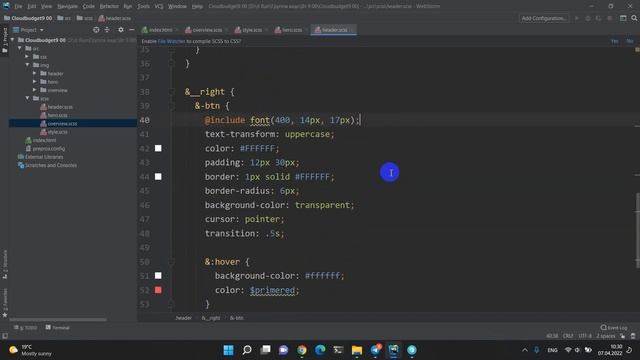Screen dimensions: 640x360
Task: Open Windows taskbar search
Action: pos(247,350)
